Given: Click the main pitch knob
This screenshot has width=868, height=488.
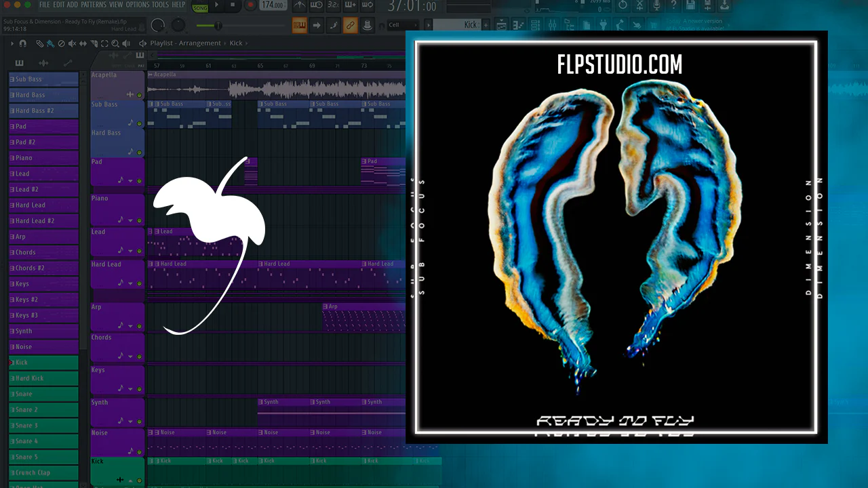Looking at the screenshot, I should point(178,26).
